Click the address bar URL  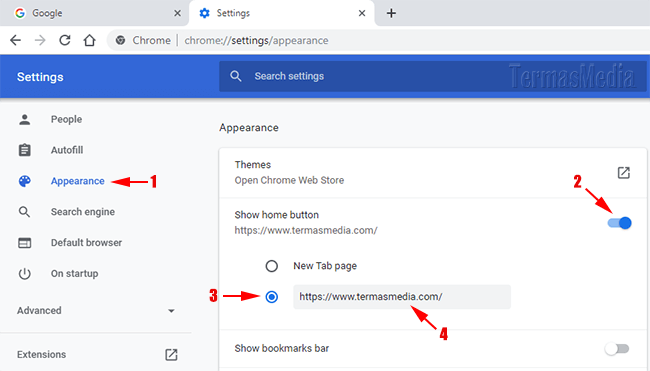coord(256,40)
